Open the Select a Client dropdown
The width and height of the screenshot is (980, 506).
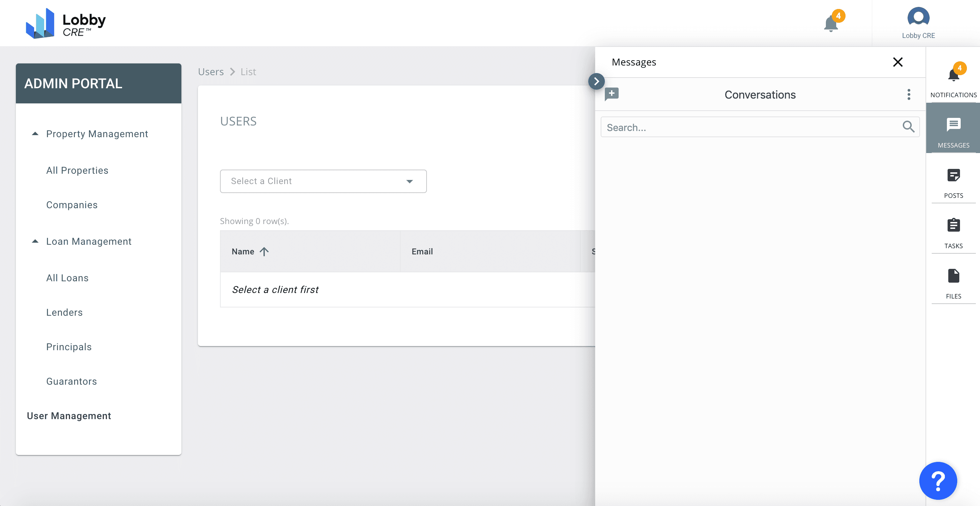point(323,181)
